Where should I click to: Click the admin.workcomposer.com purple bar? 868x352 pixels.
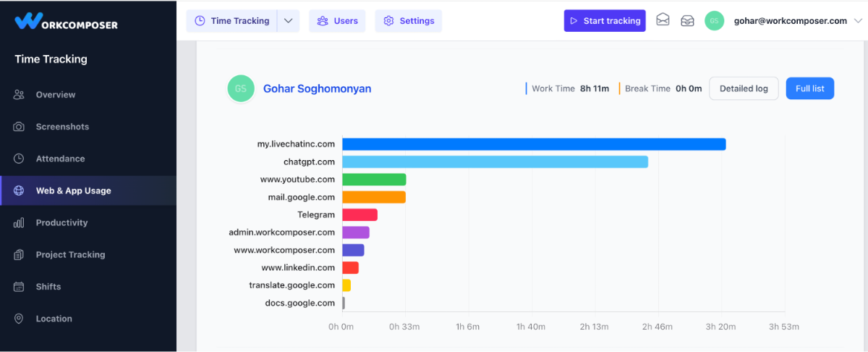pyautogui.click(x=356, y=232)
